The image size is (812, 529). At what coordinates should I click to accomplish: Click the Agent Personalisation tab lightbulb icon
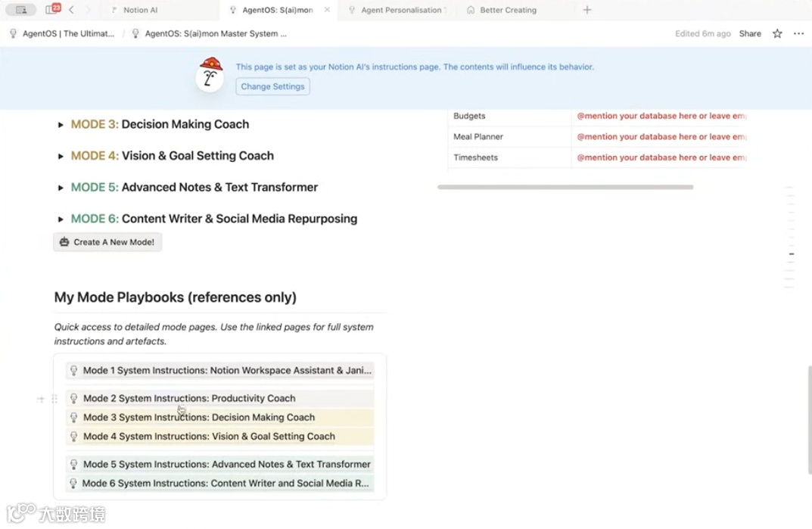(352, 10)
